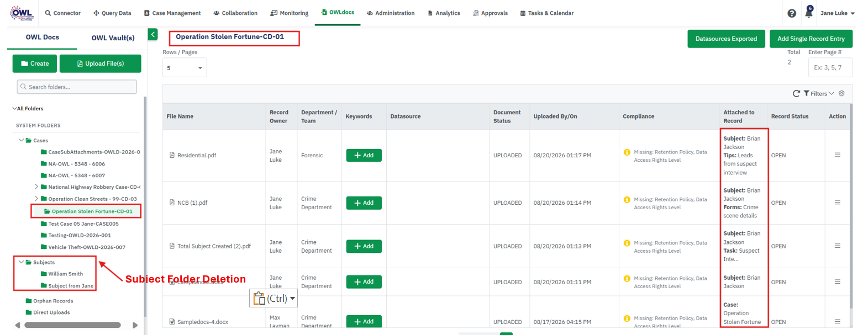This screenshot has width=868, height=335.
Task: Open the help question mark icon
Action: (x=792, y=13)
